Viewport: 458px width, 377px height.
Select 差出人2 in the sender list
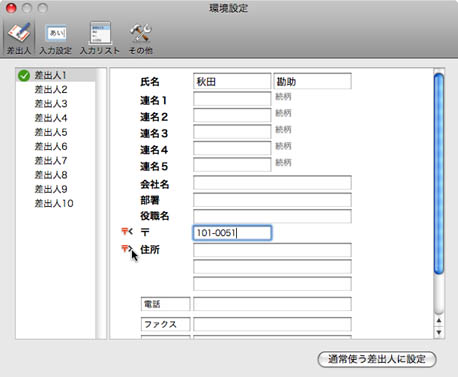[51, 89]
